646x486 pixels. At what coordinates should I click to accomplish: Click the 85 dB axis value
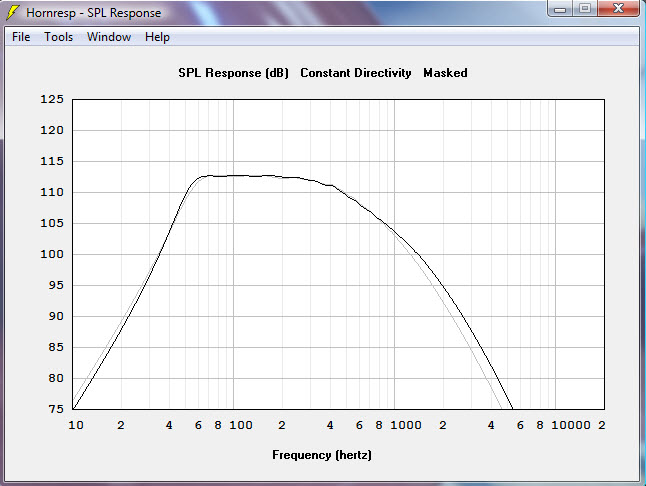[56, 347]
